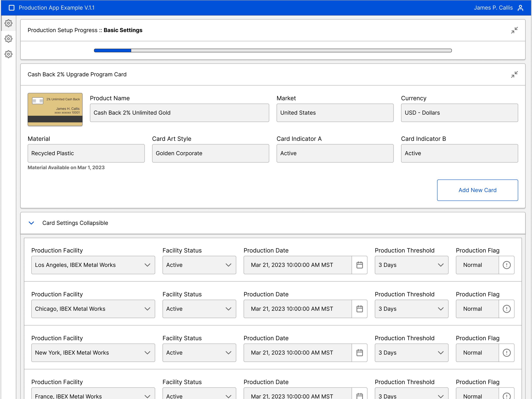Click the James P. Callis username
Viewport: 532px width, 399px height.
click(493, 8)
